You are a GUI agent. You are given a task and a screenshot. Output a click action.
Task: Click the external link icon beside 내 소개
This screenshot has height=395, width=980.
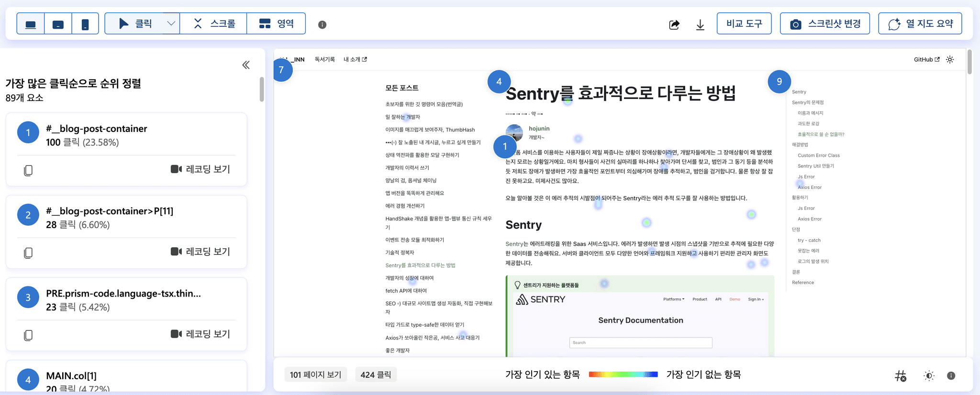(365, 59)
